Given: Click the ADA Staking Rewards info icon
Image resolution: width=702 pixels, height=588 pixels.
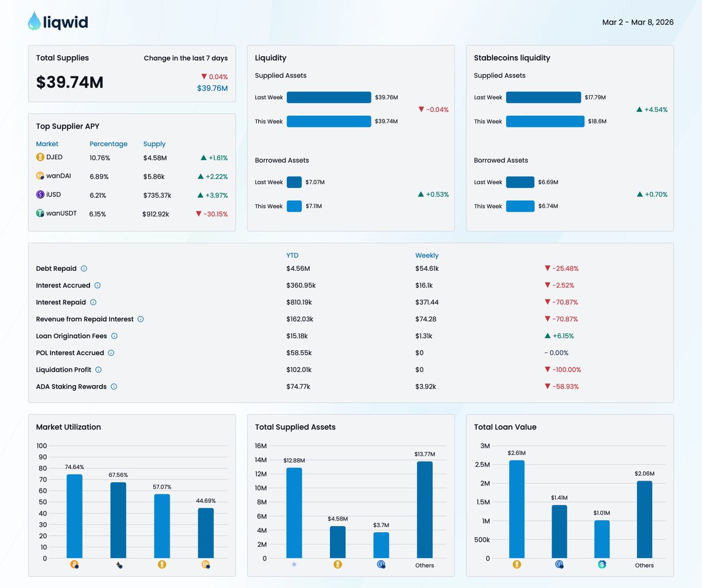Looking at the screenshot, I should pos(113,387).
